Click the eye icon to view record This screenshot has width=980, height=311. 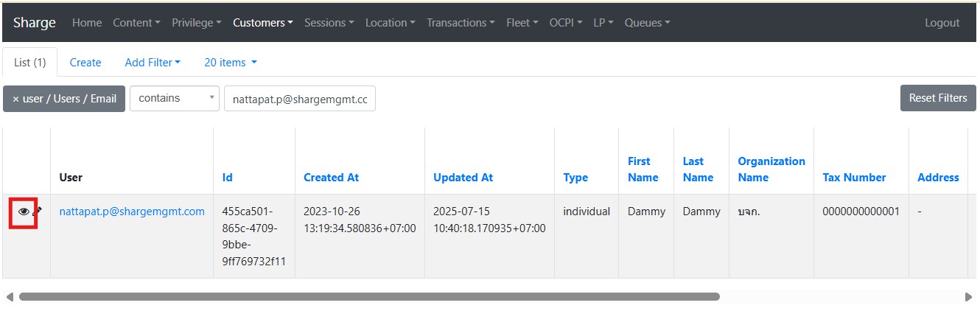tap(24, 212)
